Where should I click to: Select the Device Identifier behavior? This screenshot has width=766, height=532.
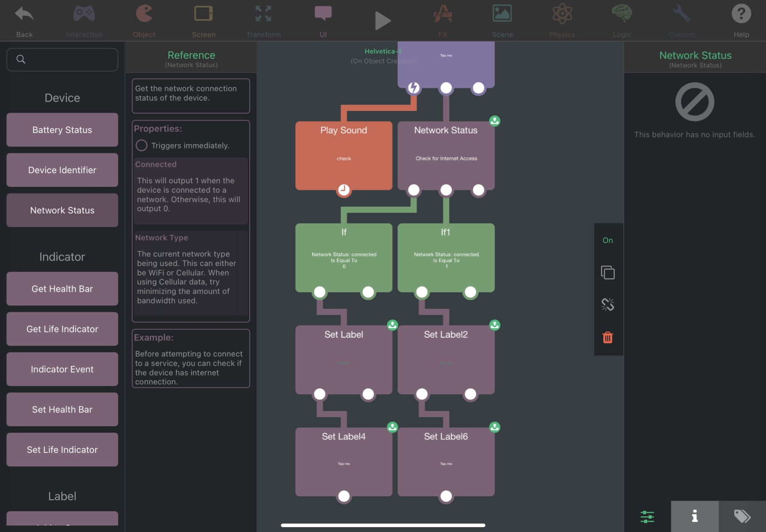pos(62,170)
